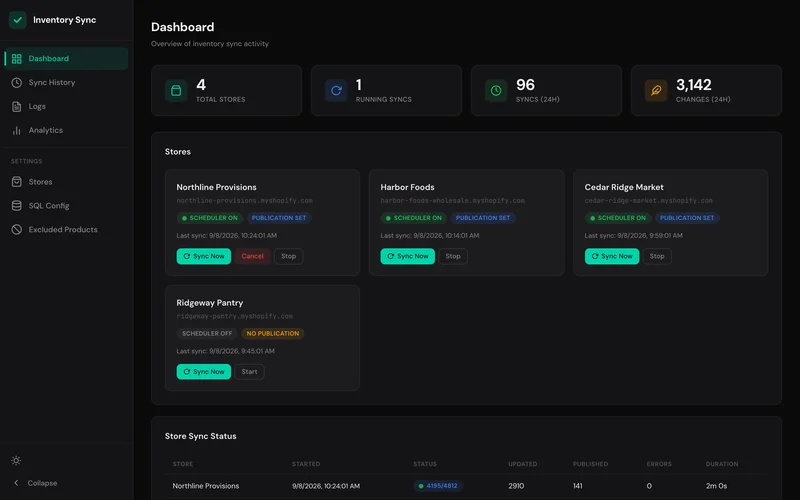Collapse the sidebar via Collapse label
800x500 pixels.
42,483
